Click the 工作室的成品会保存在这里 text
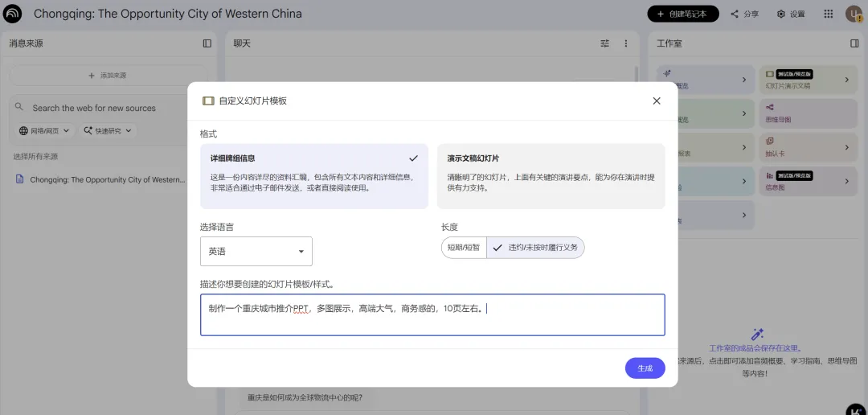Image resolution: width=868 pixels, height=415 pixels. click(756, 348)
